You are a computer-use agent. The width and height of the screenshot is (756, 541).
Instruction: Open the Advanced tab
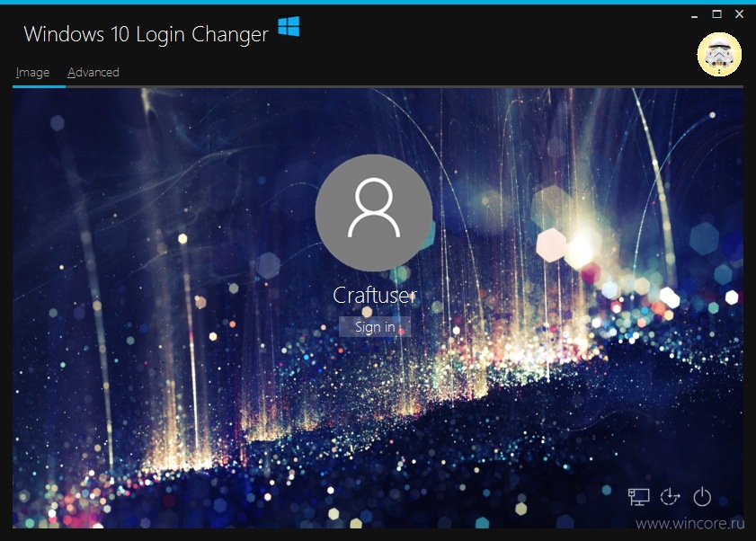[93, 72]
